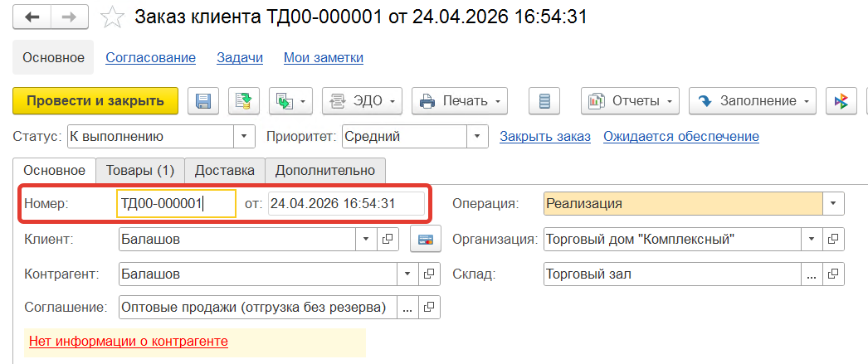Save the document with the floppy disk icon
The height and width of the screenshot is (364, 868).
(x=203, y=100)
